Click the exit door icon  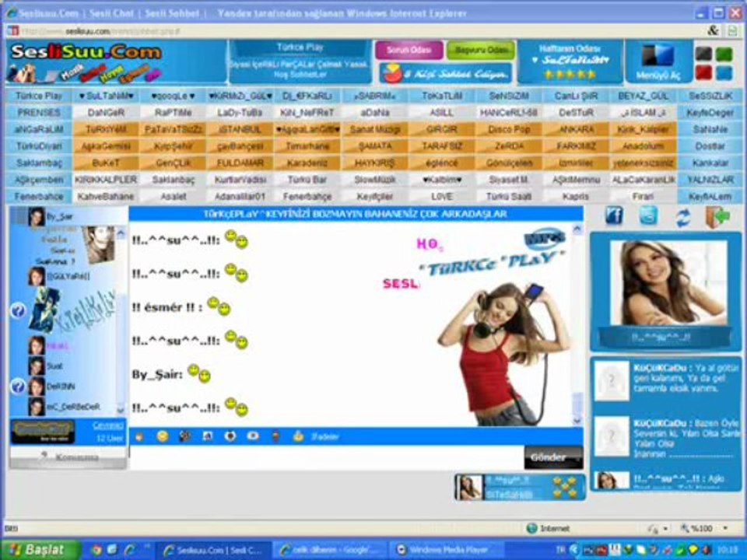(x=717, y=217)
